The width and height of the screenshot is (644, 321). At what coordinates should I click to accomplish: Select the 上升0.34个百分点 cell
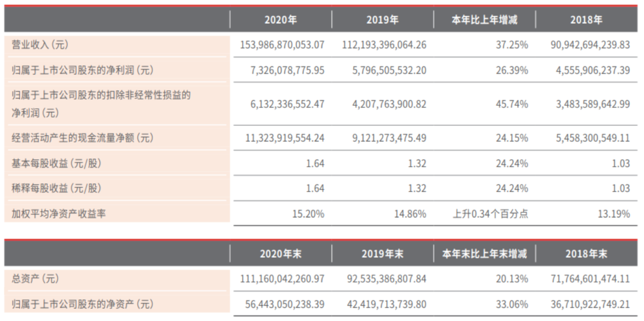point(490,213)
